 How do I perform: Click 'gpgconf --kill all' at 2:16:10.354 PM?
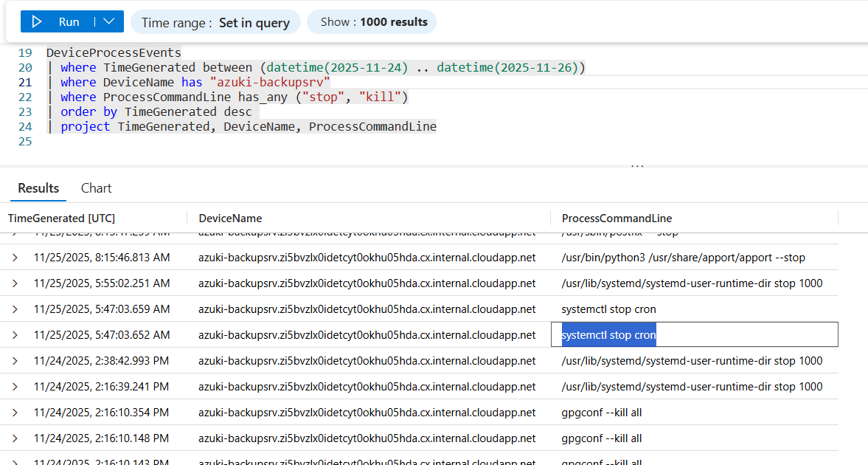[x=602, y=413]
